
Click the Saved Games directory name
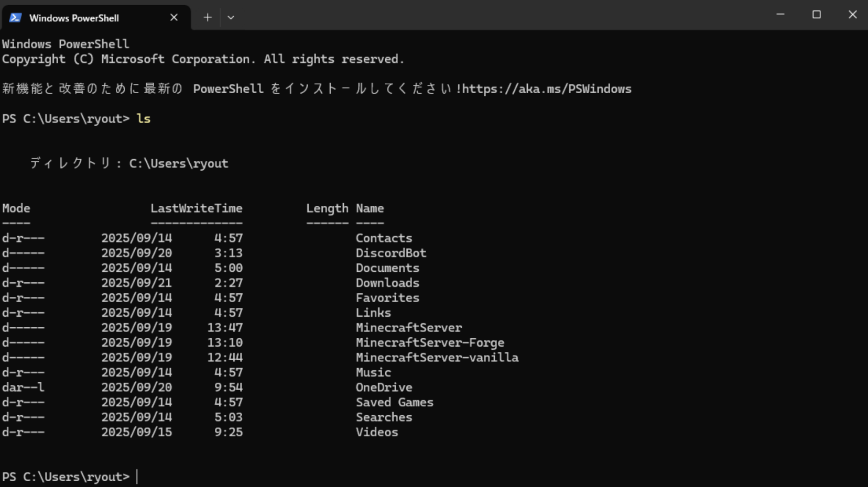pos(394,402)
